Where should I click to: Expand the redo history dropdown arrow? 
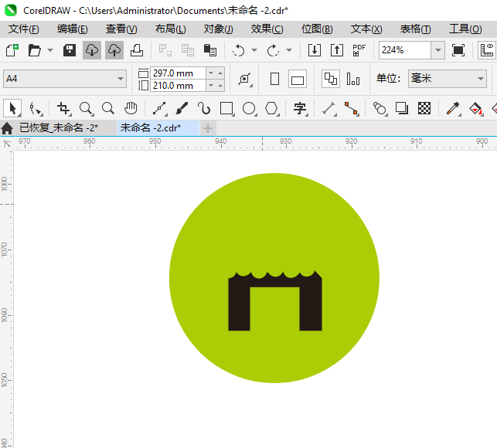(x=289, y=50)
